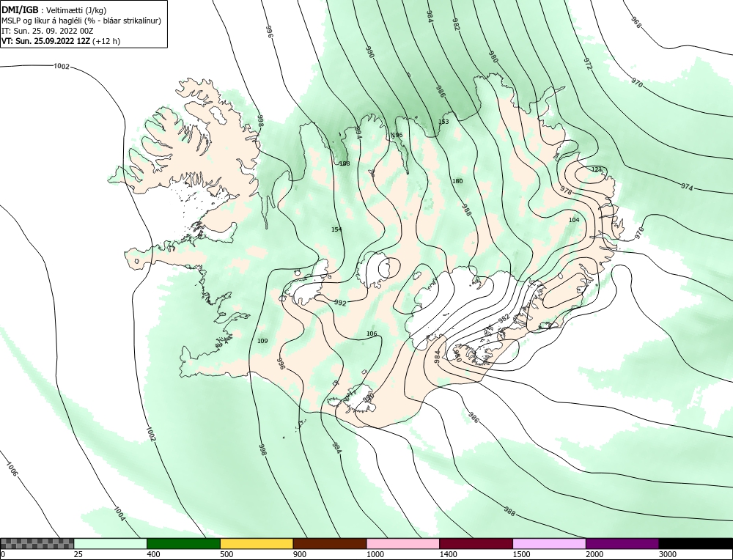This screenshot has width=733, height=560.
Task: Click the legend tick label 900
Action: (299, 554)
